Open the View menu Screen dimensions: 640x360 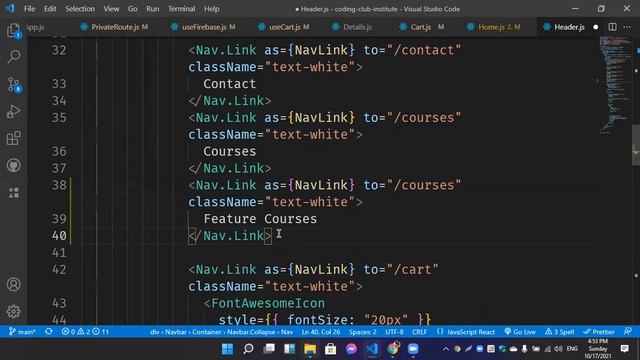111,9
